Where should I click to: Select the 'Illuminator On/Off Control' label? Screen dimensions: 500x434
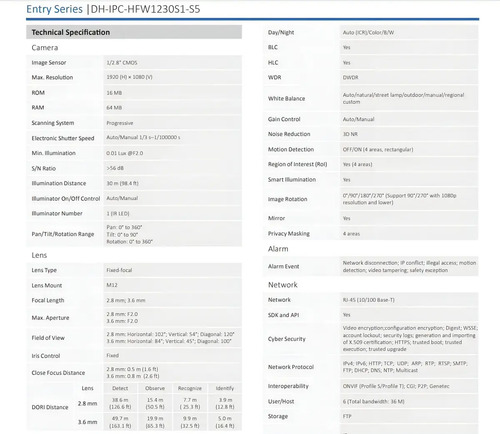66,199
